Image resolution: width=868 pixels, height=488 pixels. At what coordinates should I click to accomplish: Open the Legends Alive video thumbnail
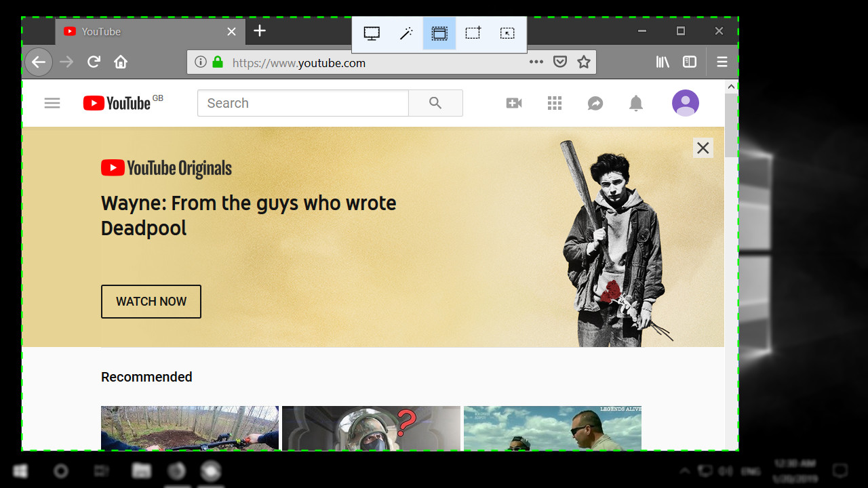point(553,428)
